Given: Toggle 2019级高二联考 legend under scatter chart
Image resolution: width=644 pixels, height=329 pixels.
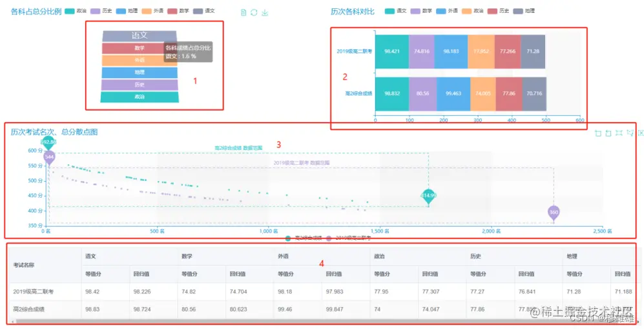Looking at the screenshot, I should [x=349, y=239].
